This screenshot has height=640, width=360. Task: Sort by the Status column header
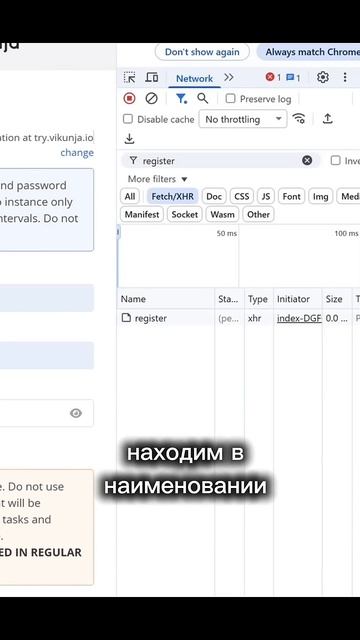point(229,299)
